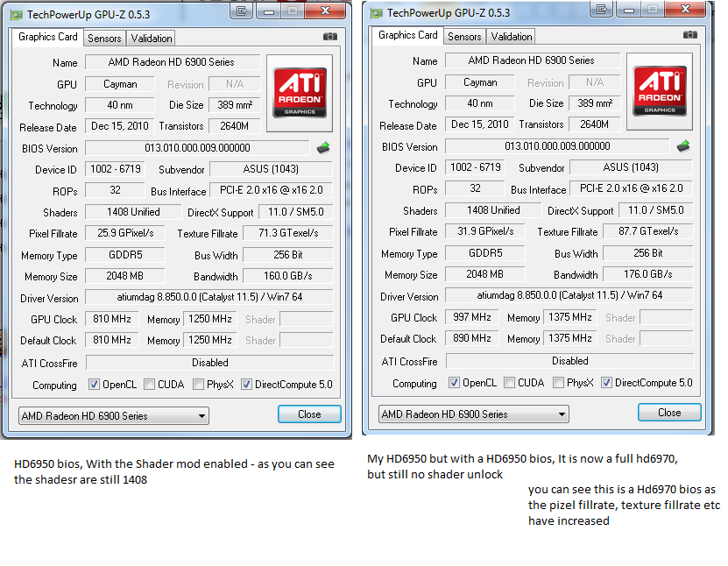Click 25.9 GPixel/s Pixel Fillrate value
Screen dimensions: 728x566
(125, 233)
